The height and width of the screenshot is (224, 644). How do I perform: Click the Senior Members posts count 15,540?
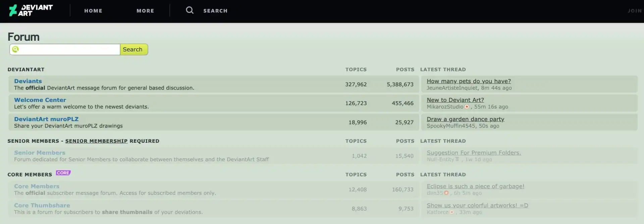coord(404,156)
